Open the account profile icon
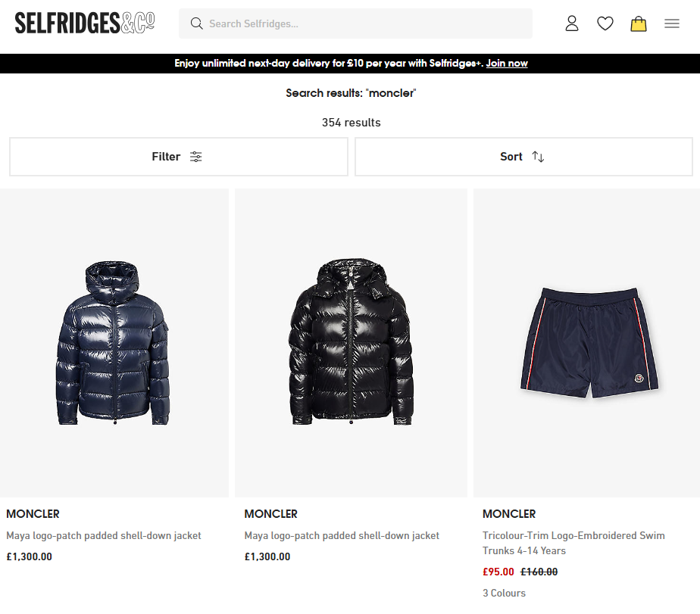The image size is (700, 614). click(x=572, y=23)
